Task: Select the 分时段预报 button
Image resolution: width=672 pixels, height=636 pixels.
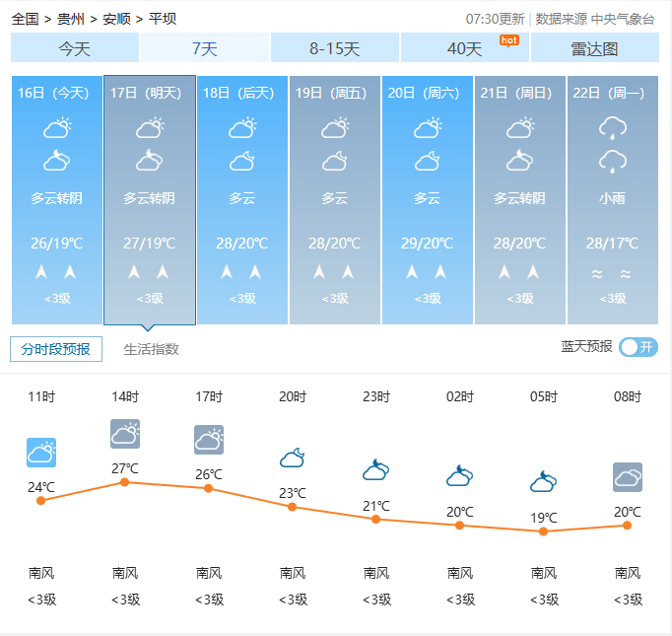Action: pos(56,349)
